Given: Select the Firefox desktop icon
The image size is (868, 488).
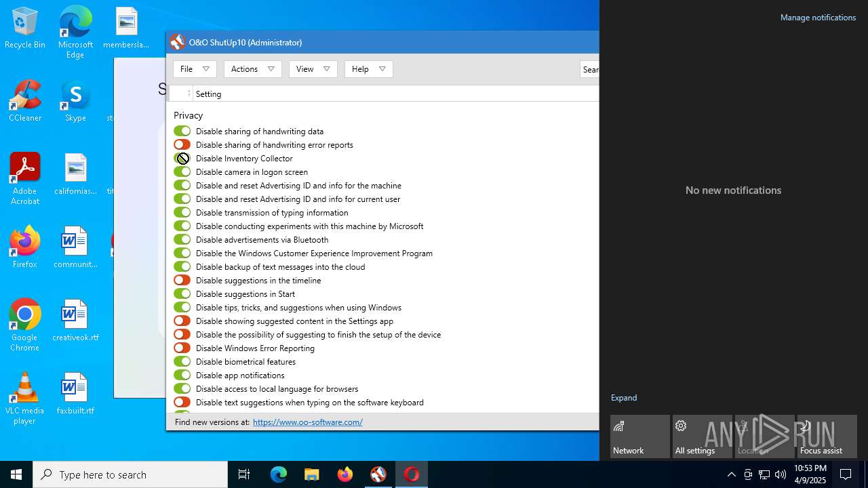Looking at the screenshot, I should 25,247.
